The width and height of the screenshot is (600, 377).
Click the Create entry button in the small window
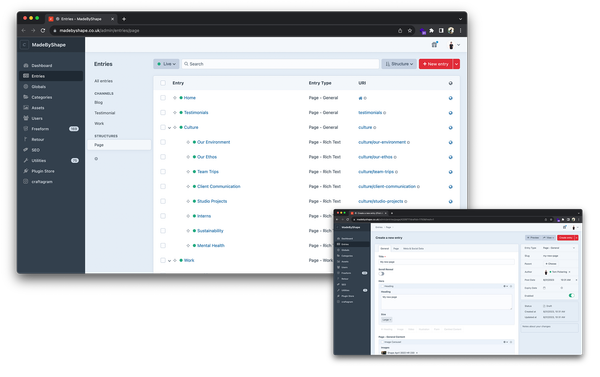pos(566,238)
